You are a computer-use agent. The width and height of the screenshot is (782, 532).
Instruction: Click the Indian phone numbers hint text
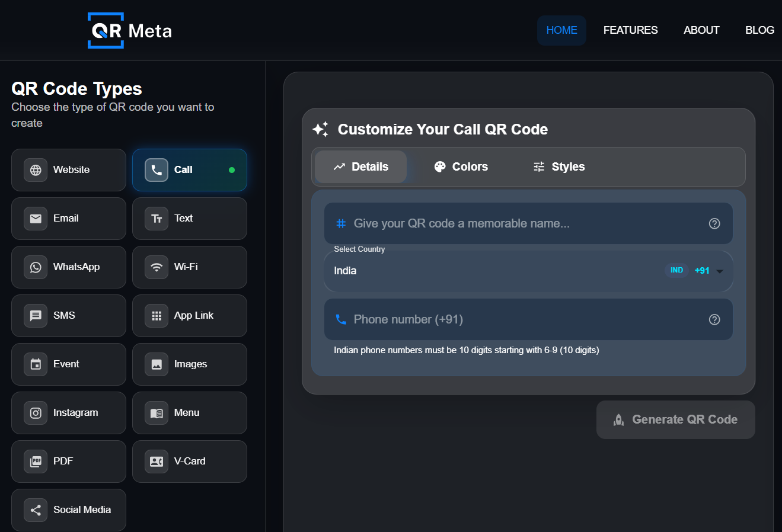467,350
